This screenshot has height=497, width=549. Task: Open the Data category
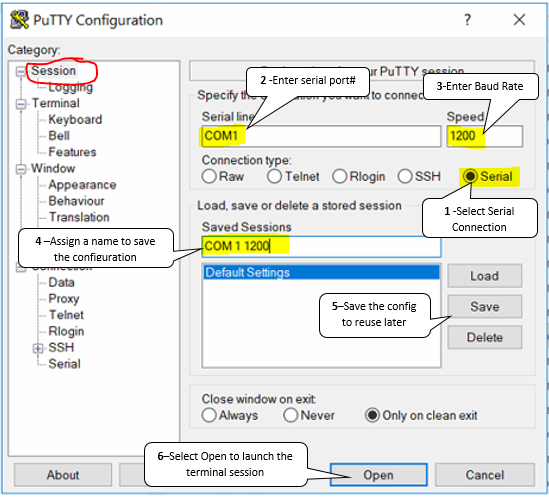click(61, 282)
